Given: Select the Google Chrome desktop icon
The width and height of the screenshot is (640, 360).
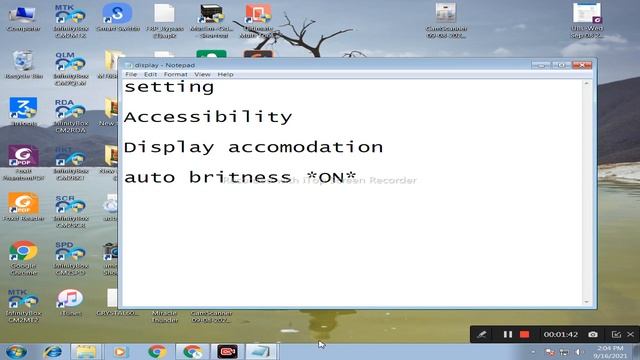Looking at the screenshot, I should point(23,258).
